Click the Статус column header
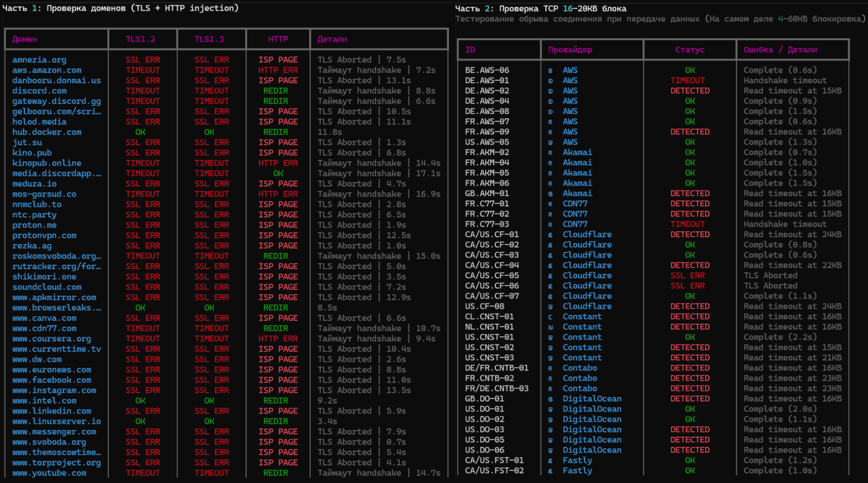This screenshot has width=868, height=483. pos(690,50)
